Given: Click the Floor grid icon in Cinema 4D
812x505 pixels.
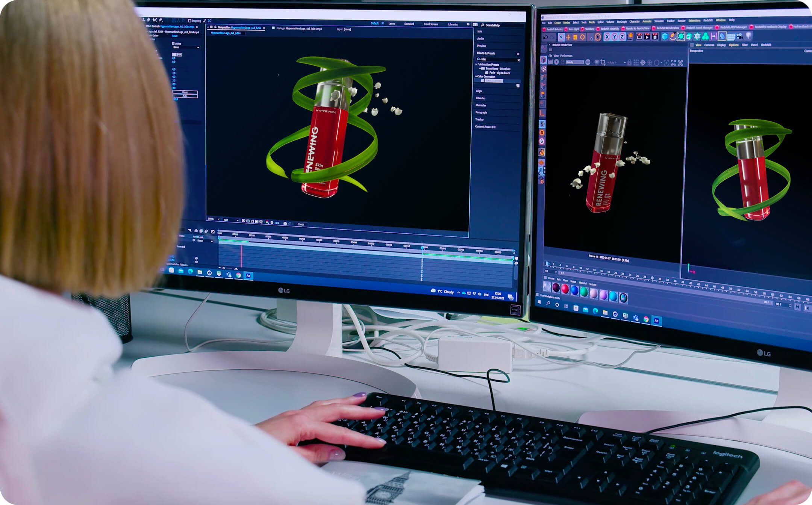Looking at the screenshot, I should (x=731, y=36).
